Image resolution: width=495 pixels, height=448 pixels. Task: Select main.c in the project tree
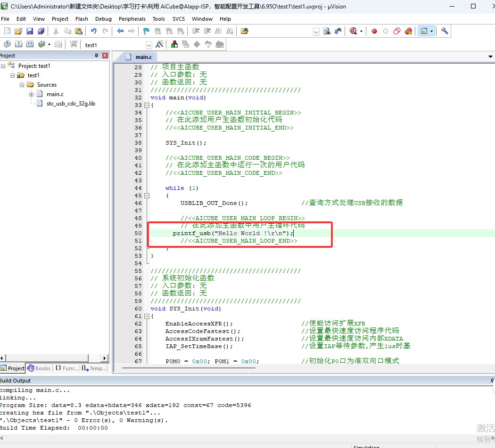click(55, 94)
